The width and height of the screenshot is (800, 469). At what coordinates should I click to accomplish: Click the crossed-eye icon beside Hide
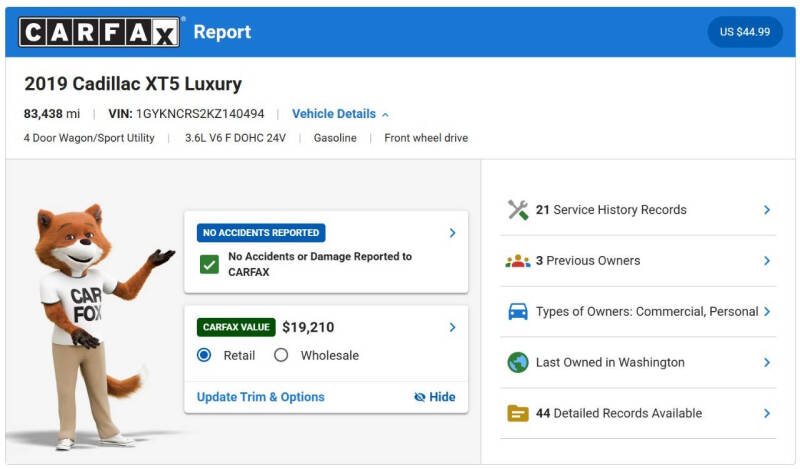point(419,397)
